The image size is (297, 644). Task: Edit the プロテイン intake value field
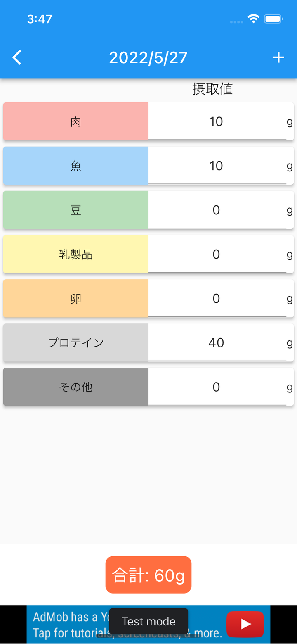coord(217,342)
